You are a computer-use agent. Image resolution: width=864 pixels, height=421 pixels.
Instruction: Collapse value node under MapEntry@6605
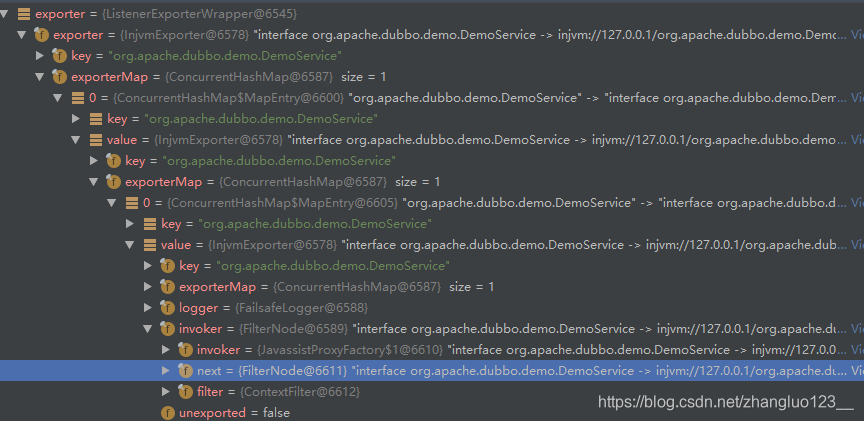pos(130,245)
